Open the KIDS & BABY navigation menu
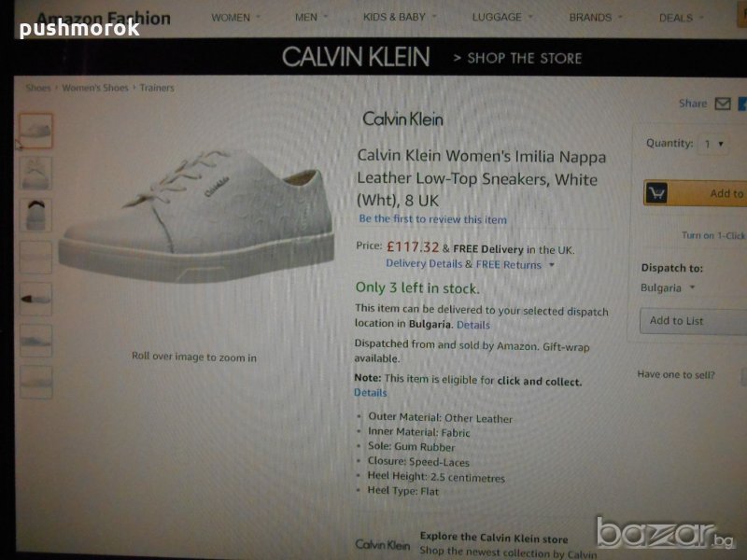 click(x=400, y=17)
